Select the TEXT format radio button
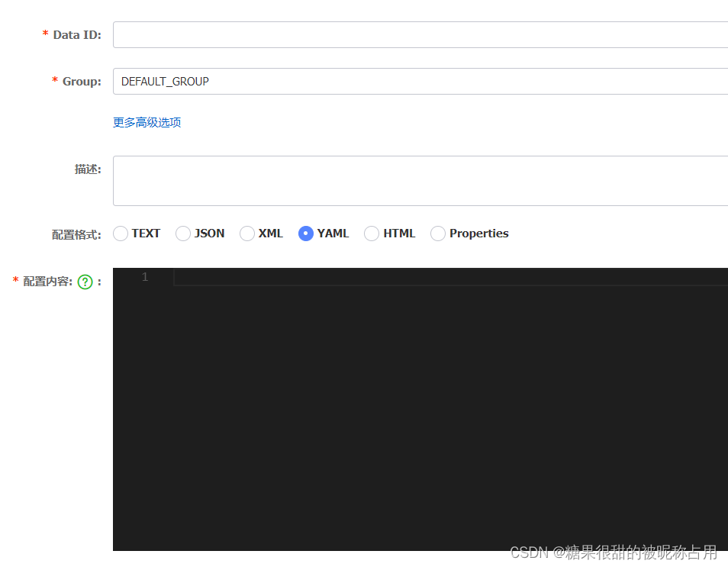This screenshot has width=728, height=567. [121, 234]
